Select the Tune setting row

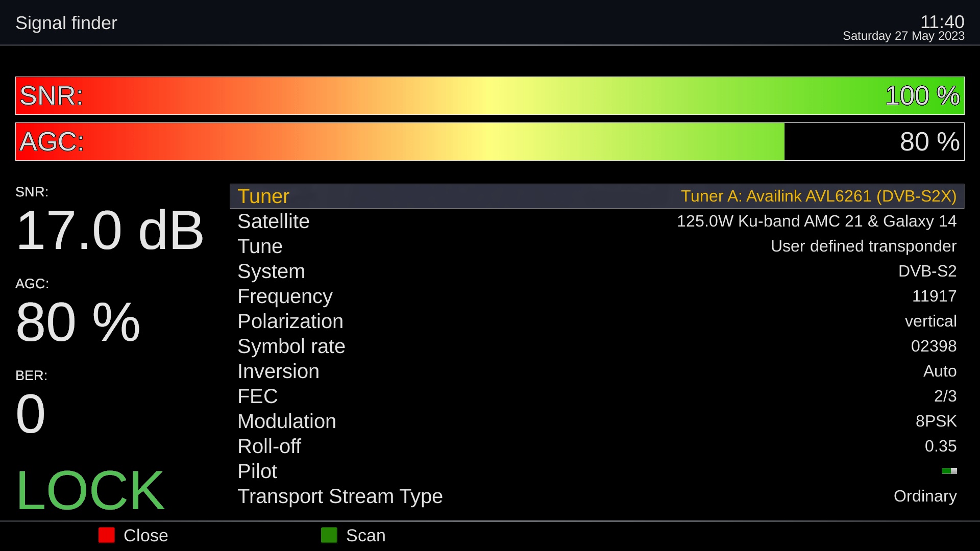point(597,246)
